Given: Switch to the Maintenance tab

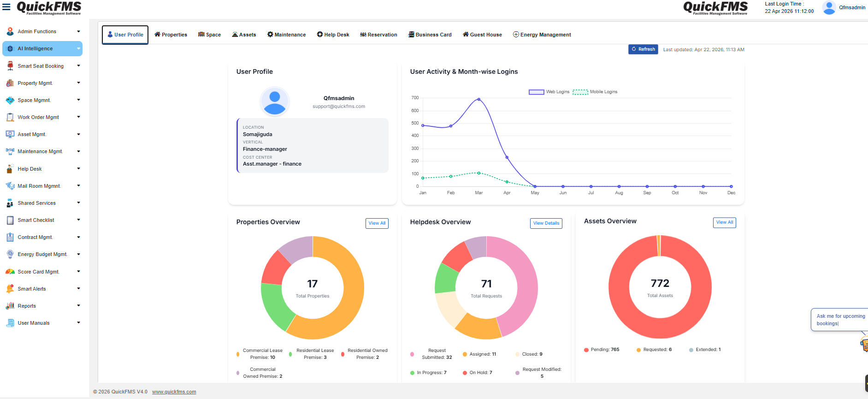Looking at the screenshot, I should click(286, 35).
